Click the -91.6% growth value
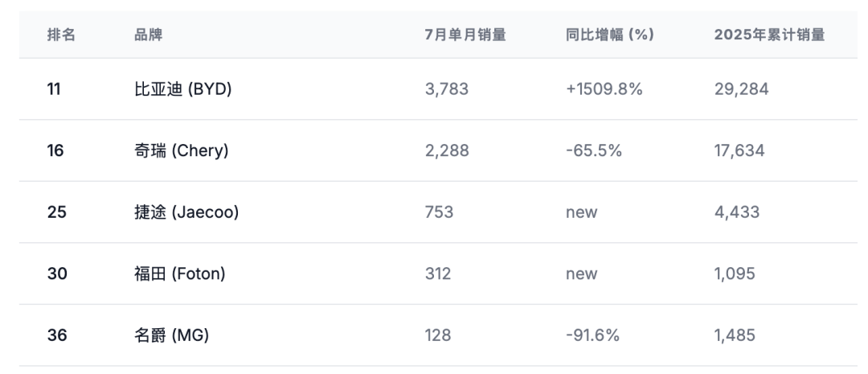The height and width of the screenshot is (374, 868). pyautogui.click(x=593, y=335)
